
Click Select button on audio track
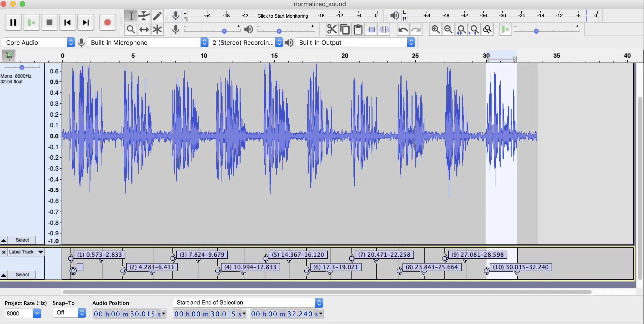click(22, 240)
